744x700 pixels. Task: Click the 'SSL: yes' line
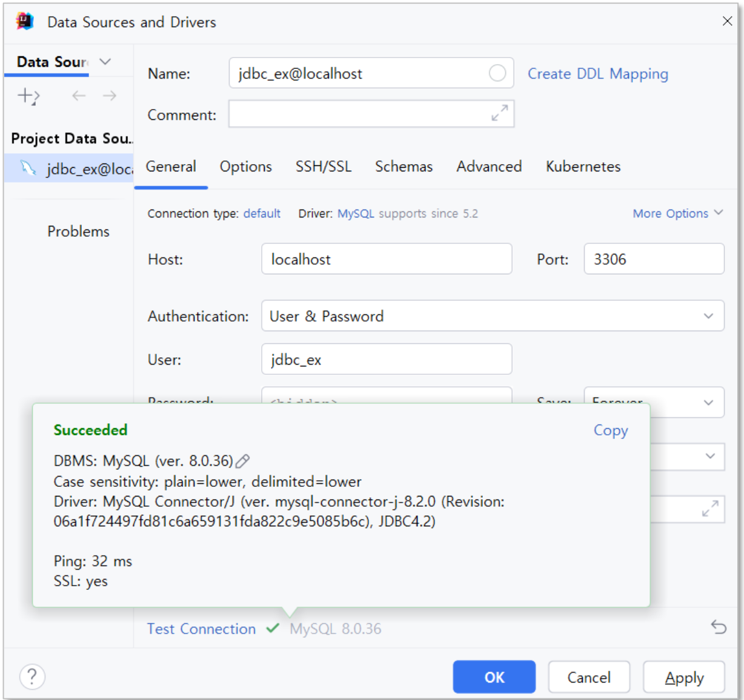(x=81, y=581)
